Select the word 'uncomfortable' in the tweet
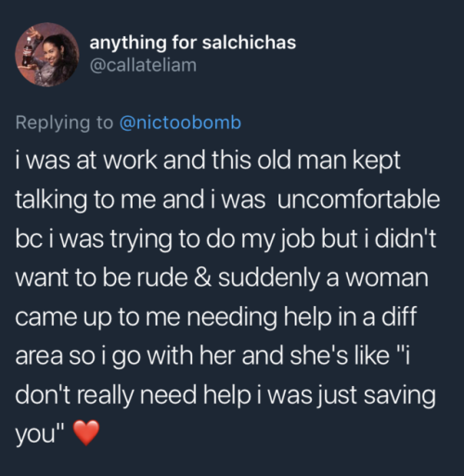The height and width of the screenshot is (476, 464). click(358, 199)
